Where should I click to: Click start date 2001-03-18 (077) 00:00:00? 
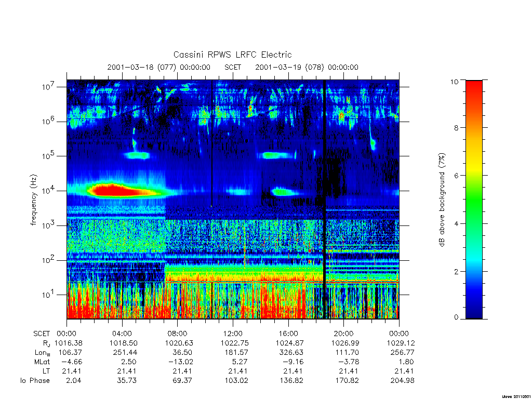click(x=159, y=67)
